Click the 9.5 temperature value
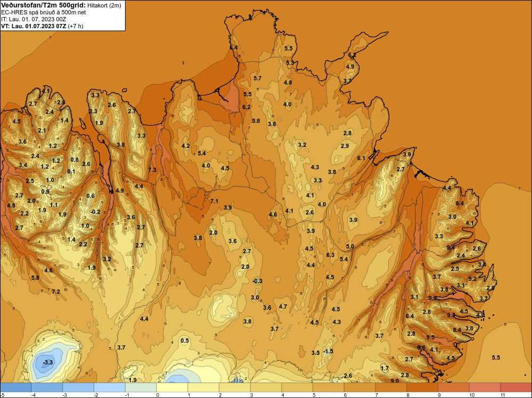This screenshot has width=532, height=398. 430,337
